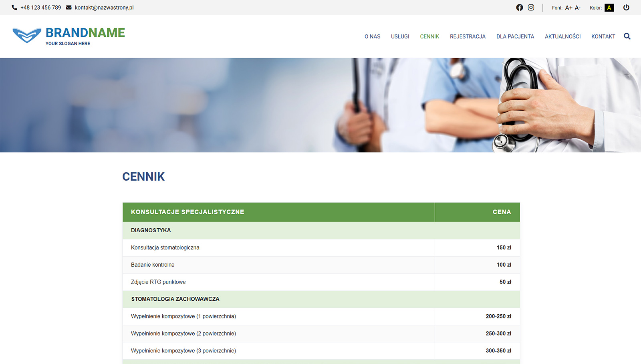Open the Instagram profile icon
The image size is (641, 364).
[531, 8]
